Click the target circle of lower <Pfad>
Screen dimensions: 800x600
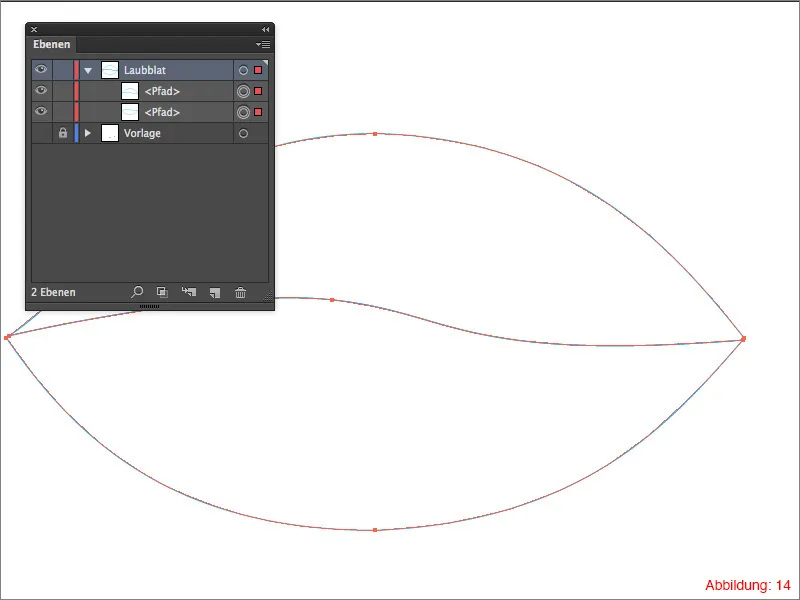click(x=243, y=112)
